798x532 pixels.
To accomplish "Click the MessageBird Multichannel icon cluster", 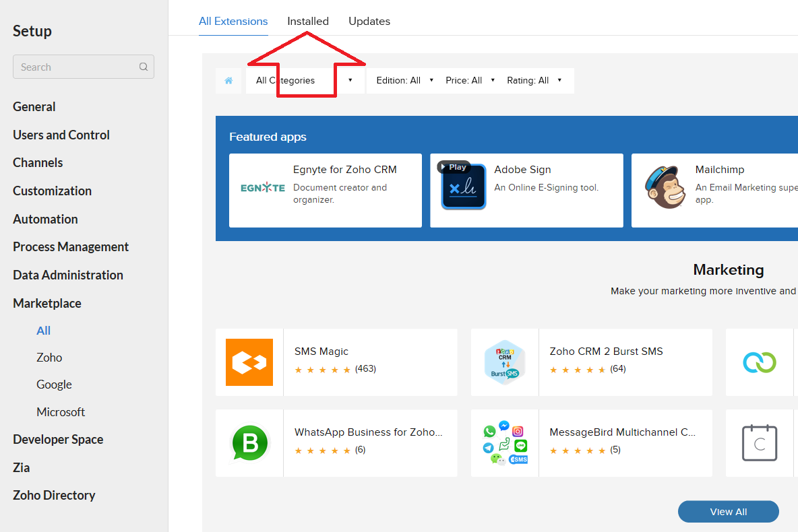I will pos(505,443).
